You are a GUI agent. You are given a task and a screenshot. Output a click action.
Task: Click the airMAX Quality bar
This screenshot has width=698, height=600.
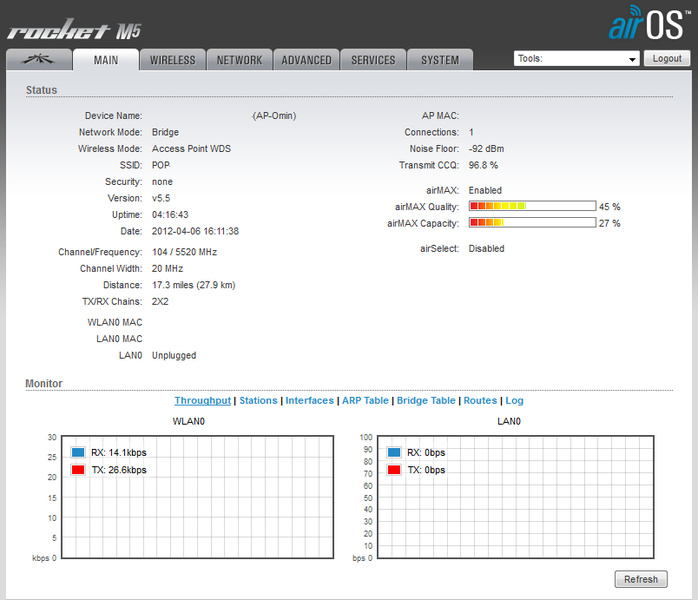(532, 206)
